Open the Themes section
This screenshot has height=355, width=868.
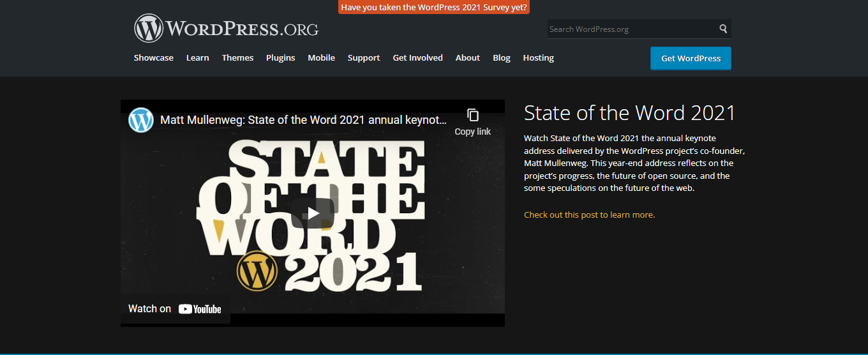237,57
